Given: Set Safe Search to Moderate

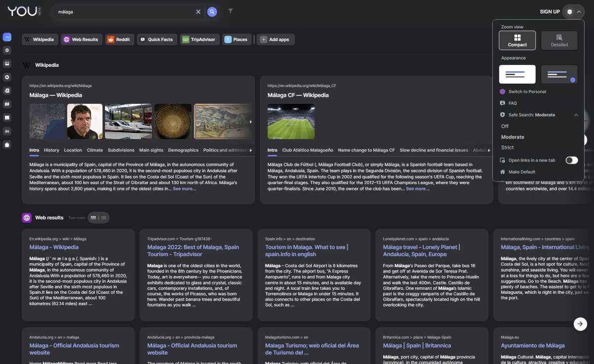Looking at the screenshot, I should [512, 137].
